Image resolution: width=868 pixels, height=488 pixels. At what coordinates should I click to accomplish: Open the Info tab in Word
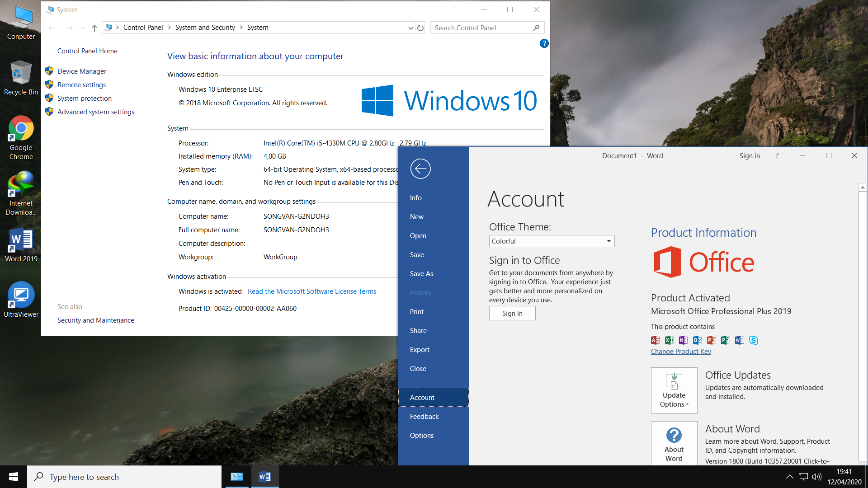433,198
